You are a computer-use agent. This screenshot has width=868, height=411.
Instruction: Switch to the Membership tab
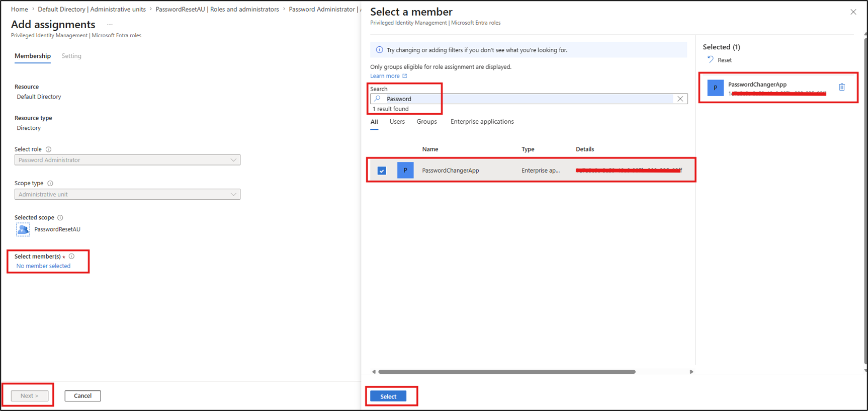coord(33,56)
